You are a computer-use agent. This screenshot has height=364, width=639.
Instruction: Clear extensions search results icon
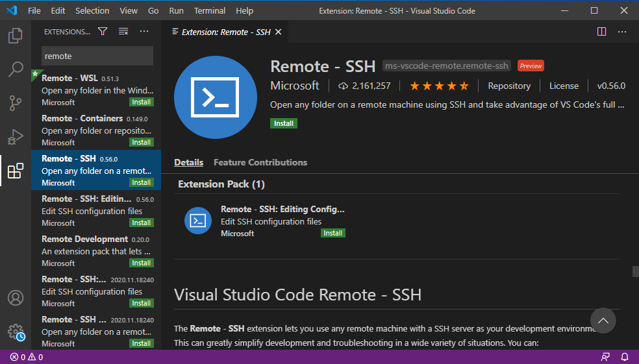click(123, 31)
